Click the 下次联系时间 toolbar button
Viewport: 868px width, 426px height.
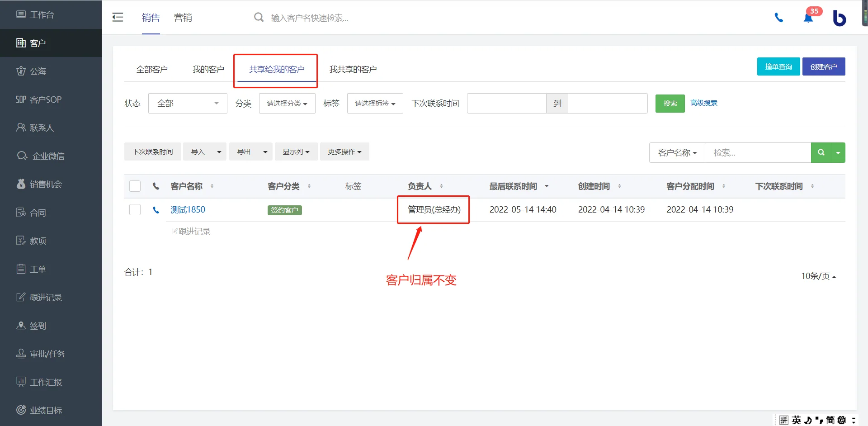[152, 151]
